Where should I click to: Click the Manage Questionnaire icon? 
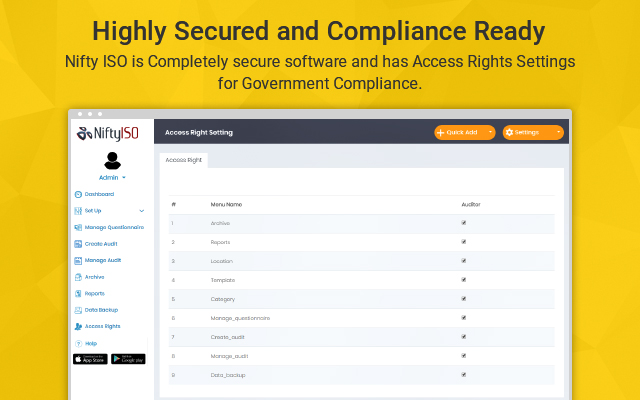78,227
